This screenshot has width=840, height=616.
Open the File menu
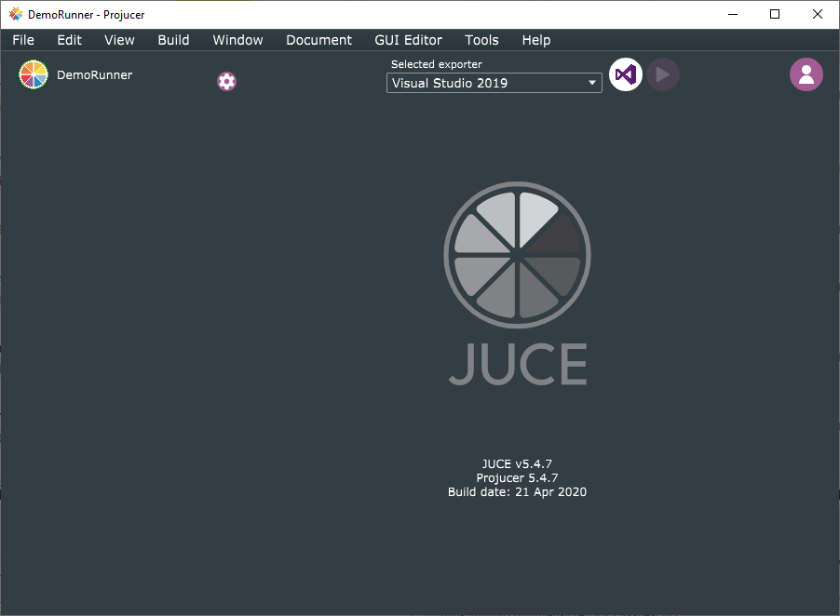23,40
